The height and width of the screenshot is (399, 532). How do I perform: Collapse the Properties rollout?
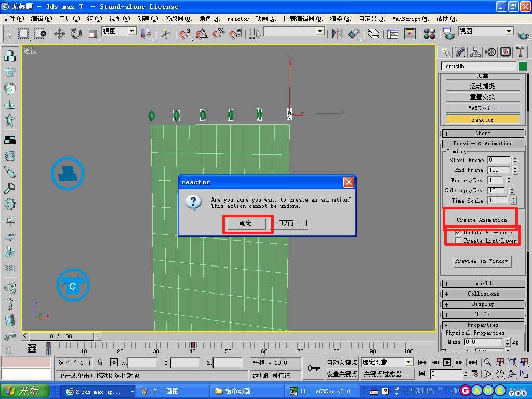pos(483,325)
